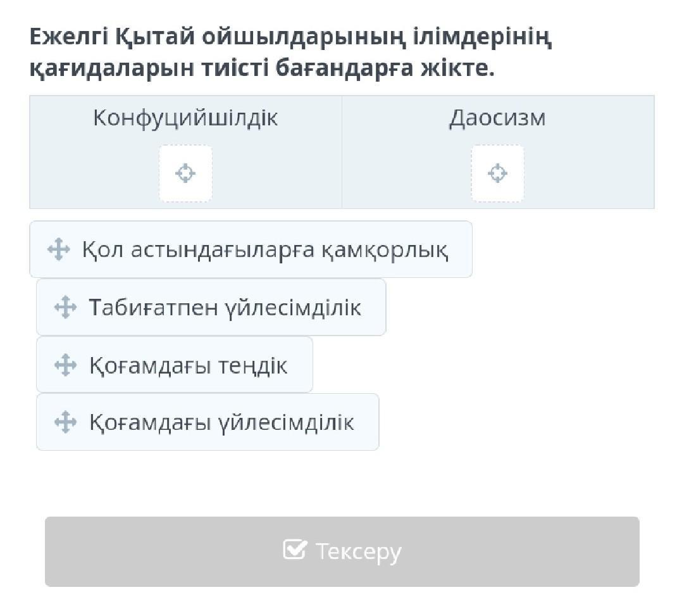This screenshot has width=677, height=616.
Task: Select the Қоғамдағы үйлесімділік answer text
Action: point(221,422)
